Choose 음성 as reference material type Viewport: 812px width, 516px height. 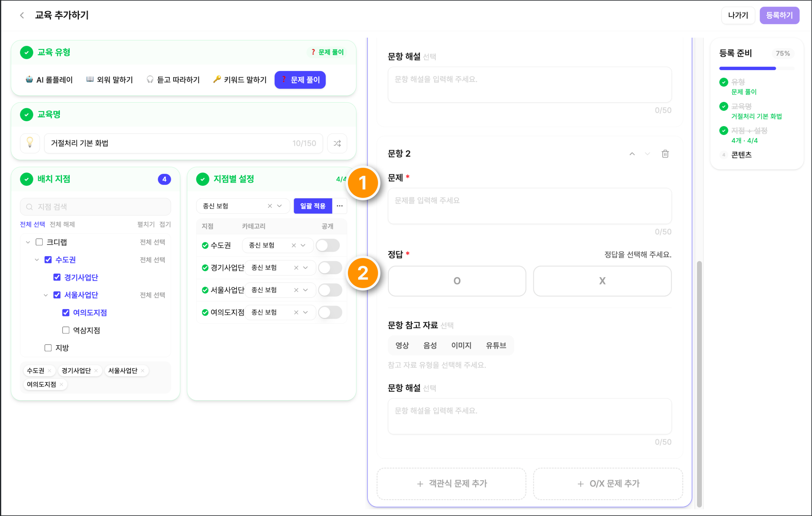pyautogui.click(x=430, y=345)
